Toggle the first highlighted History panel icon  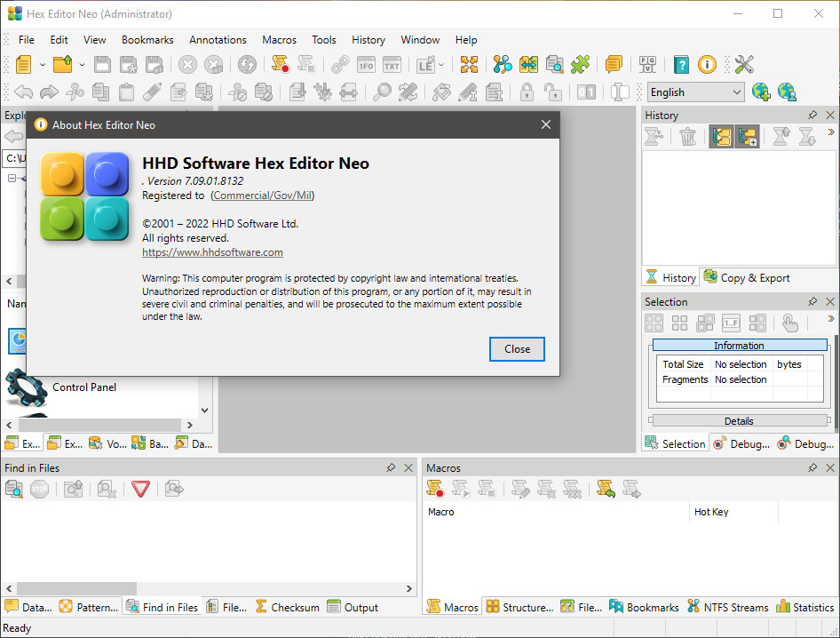[721, 137]
